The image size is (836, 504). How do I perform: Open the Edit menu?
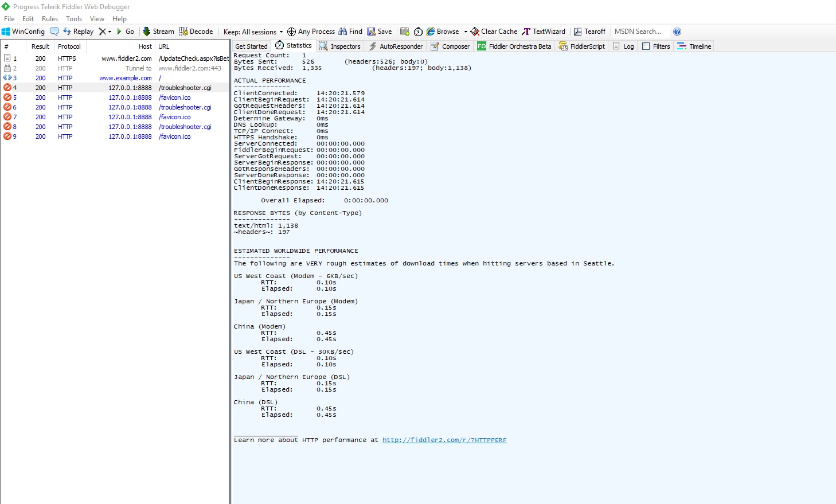point(28,19)
